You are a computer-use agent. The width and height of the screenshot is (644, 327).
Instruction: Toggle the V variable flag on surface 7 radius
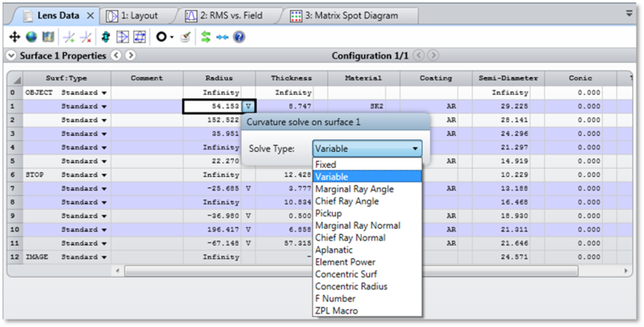click(x=248, y=189)
